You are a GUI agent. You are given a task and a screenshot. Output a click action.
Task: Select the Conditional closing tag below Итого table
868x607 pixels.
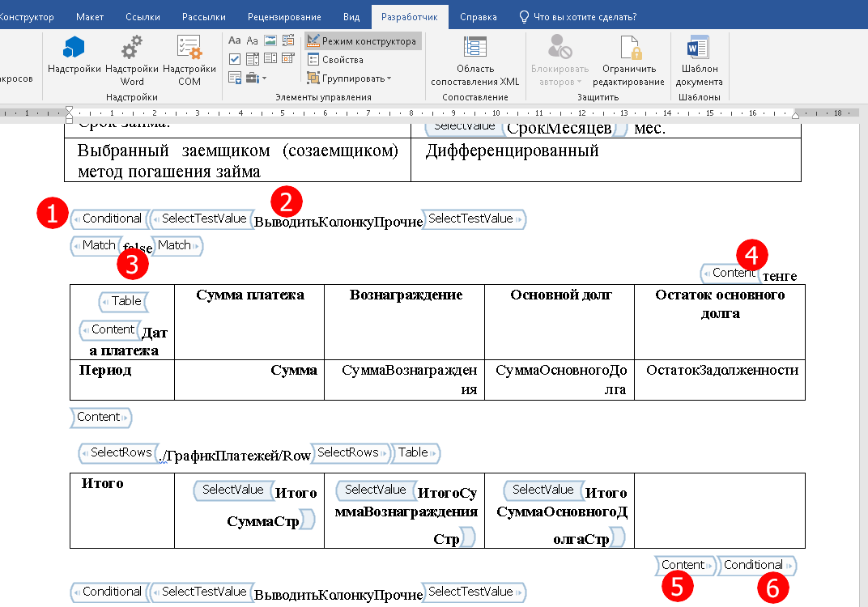(757, 565)
